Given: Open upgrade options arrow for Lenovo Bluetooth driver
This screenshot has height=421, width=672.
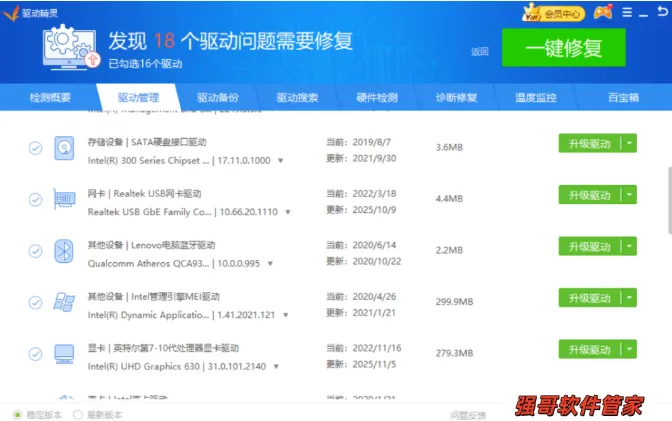Looking at the screenshot, I should (629, 247).
